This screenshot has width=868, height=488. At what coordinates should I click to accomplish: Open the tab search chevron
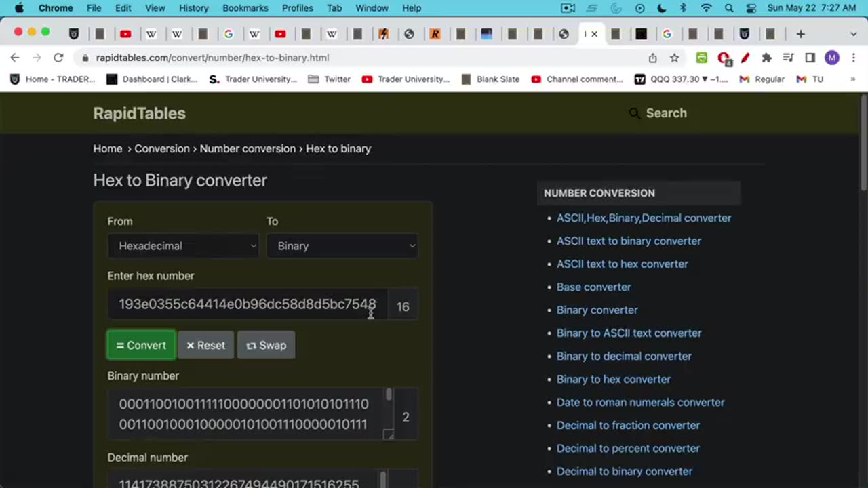[x=853, y=34]
